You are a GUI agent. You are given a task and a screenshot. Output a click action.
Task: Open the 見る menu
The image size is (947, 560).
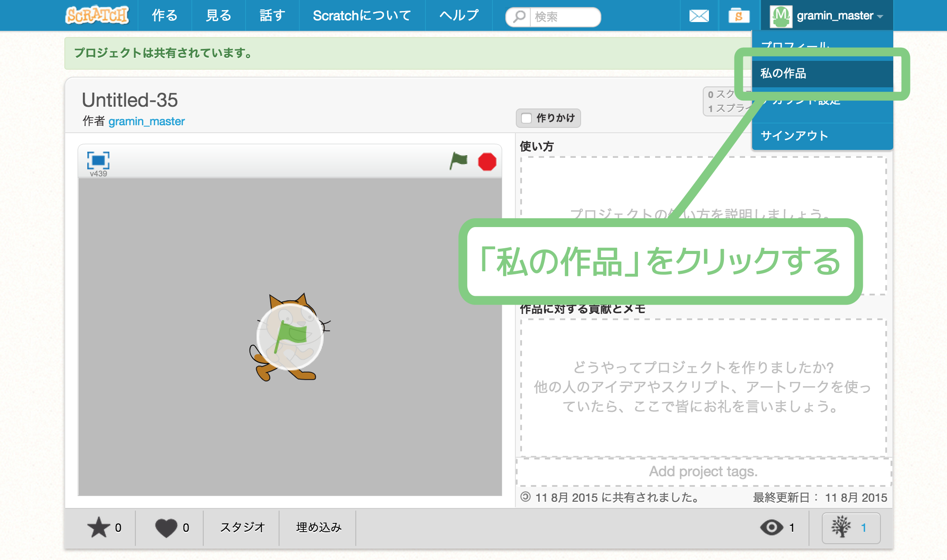tap(219, 15)
